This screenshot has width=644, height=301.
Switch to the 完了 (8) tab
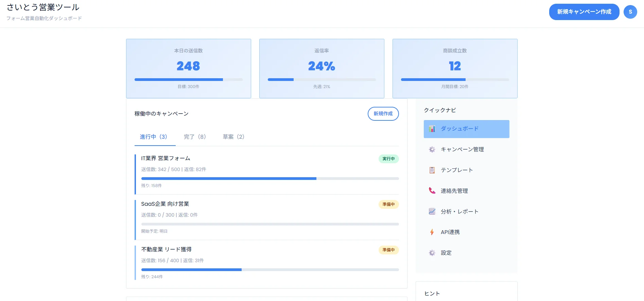point(195,137)
